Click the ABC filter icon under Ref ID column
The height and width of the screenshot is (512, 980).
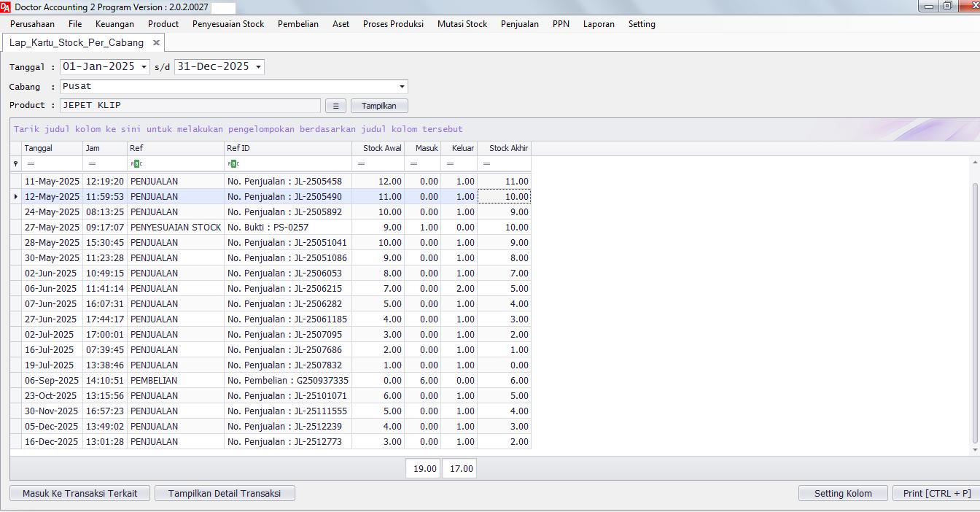point(233,164)
